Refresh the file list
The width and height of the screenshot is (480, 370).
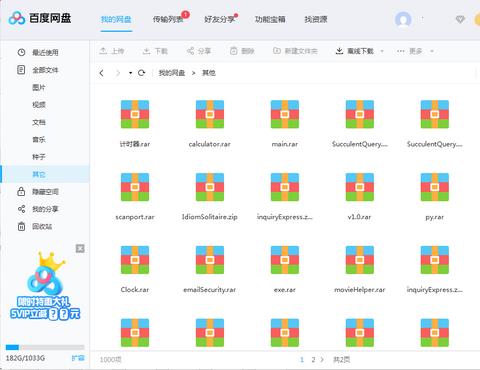[141, 73]
